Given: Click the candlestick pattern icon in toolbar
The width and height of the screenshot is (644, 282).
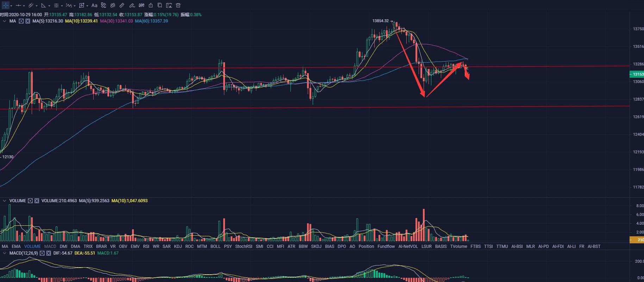Looking at the screenshot, I should pos(142,5).
